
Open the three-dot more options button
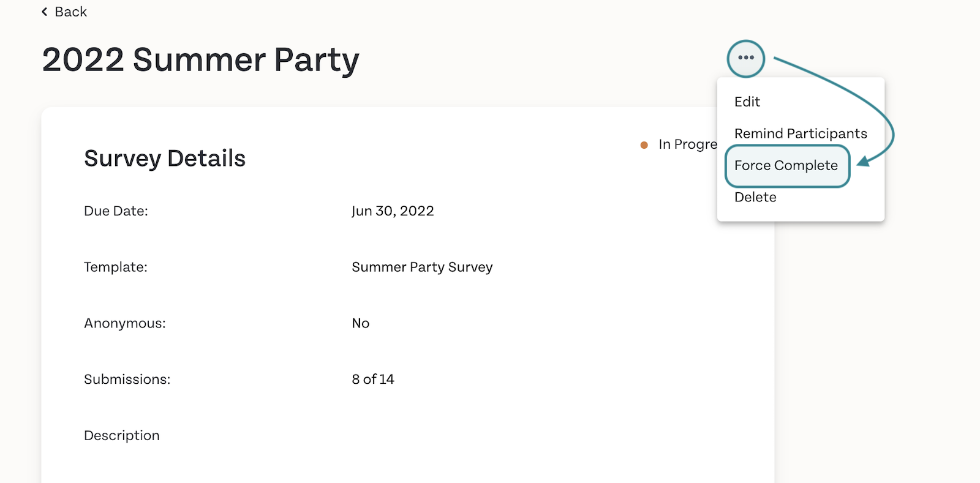click(x=745, y=58)
